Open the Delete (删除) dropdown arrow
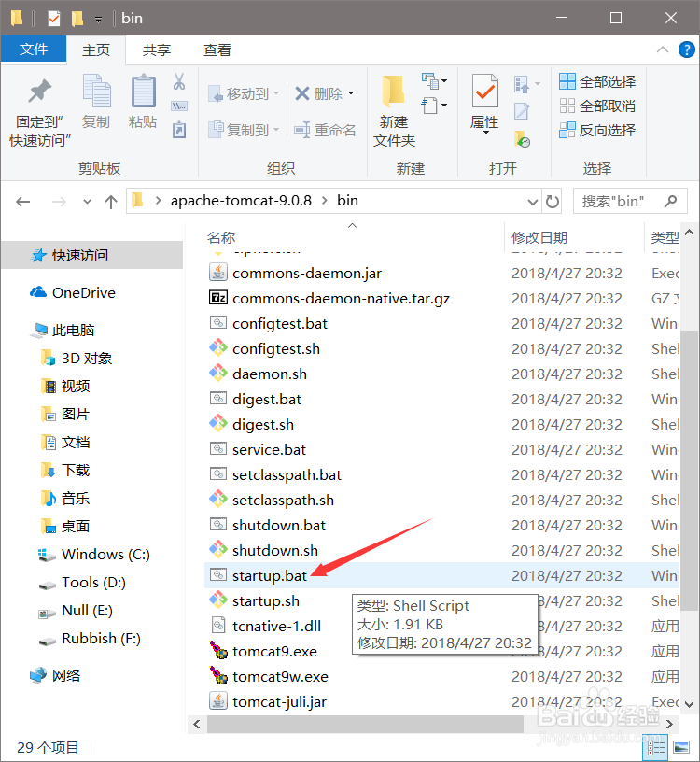The width and height of the screenshot is (700, 762). coord(351,93)
